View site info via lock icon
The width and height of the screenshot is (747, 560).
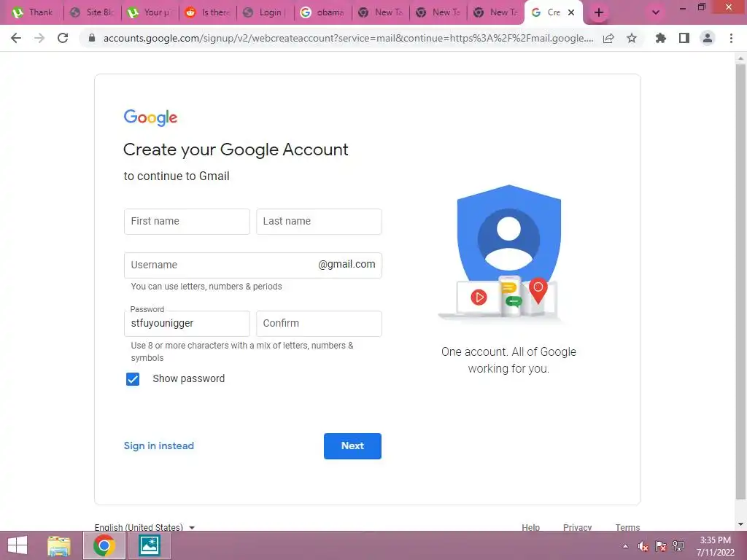92,38
